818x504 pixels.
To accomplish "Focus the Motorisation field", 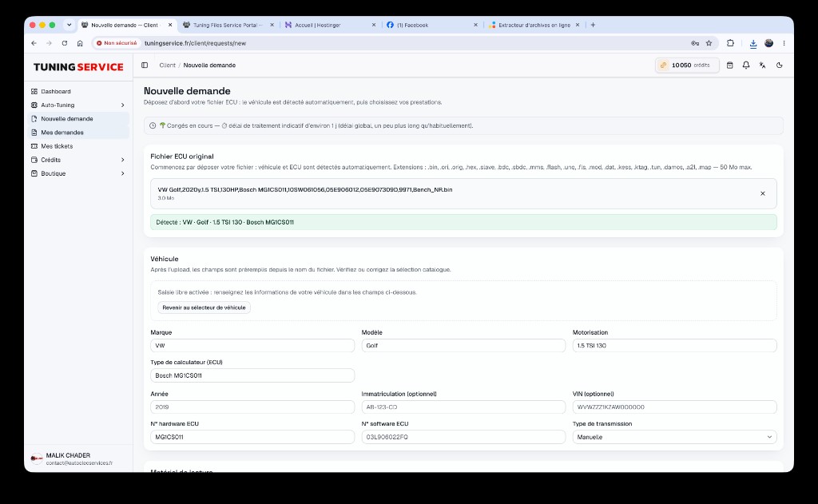I will pyautogui.click(x=674, y=345).
